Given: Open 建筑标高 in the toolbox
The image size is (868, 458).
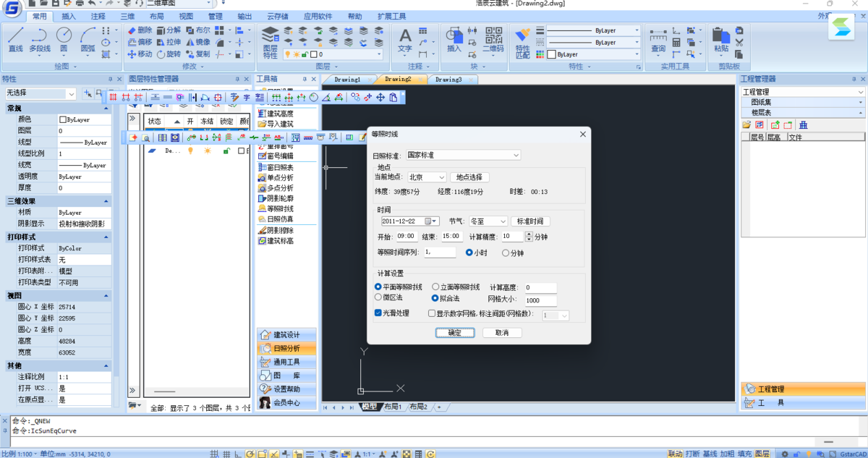Looking at the screenshot, I should pos(276,241).
